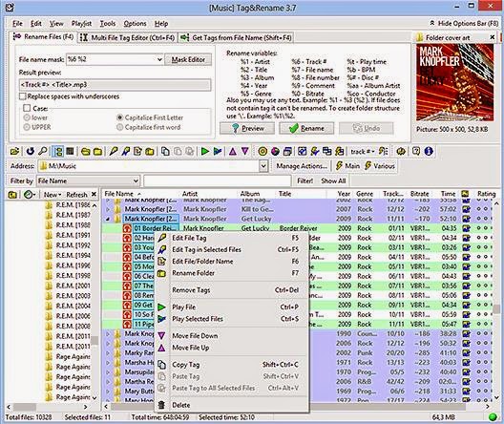Toggle the Case checkbox
504x424 pixels.
pos(27,108)
